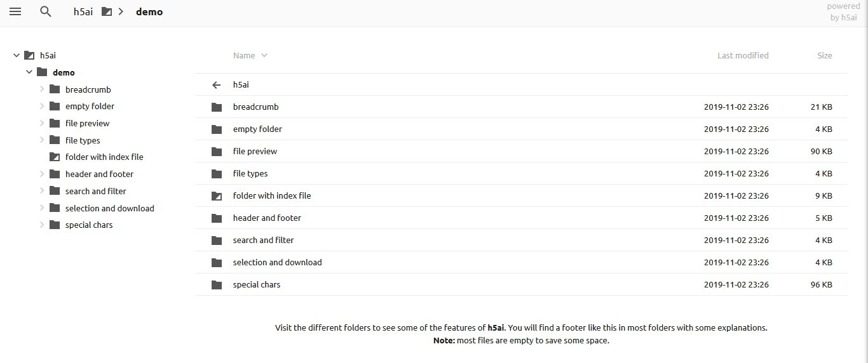Click the special chars folder icon in list
The image size is (868, 363).
pyautogui.click(x=217, y=285)
